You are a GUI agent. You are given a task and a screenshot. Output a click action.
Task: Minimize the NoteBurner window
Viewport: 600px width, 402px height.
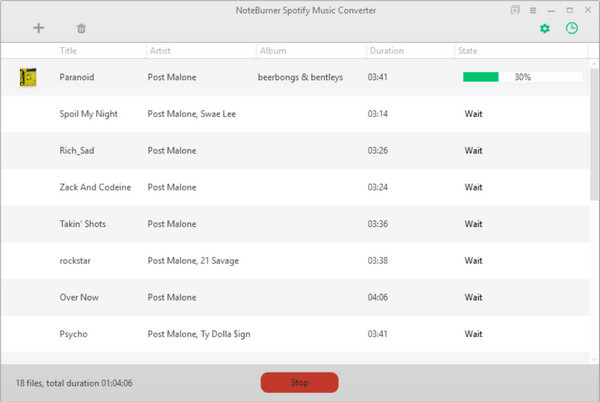[x=551, y=11]
